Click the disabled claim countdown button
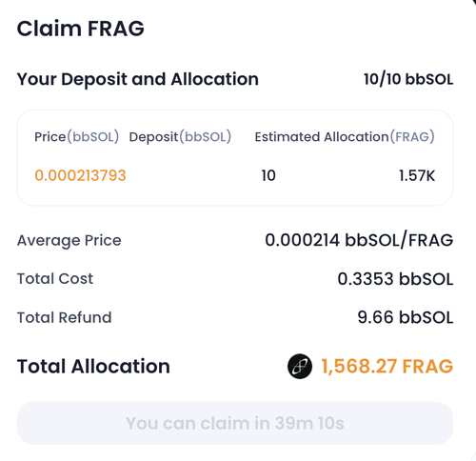Image resolution: width=476 pixels, height=461 pixels. 235,423
